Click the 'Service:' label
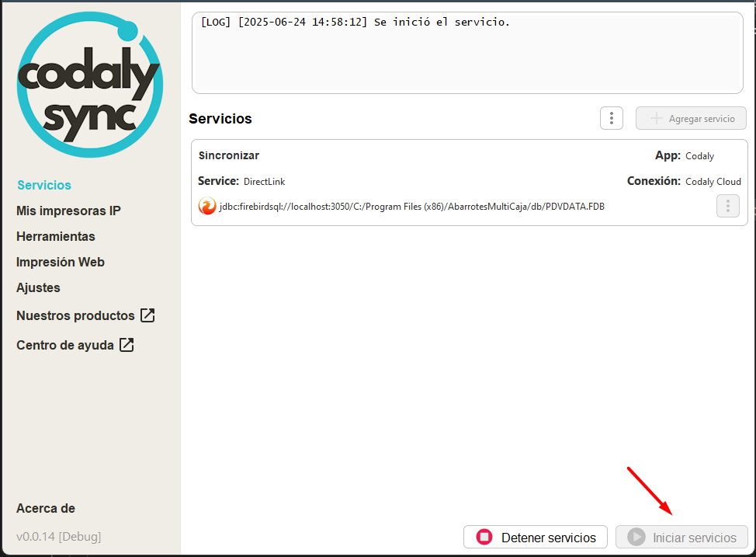This screenshot has height=557, width=756. 218,181
